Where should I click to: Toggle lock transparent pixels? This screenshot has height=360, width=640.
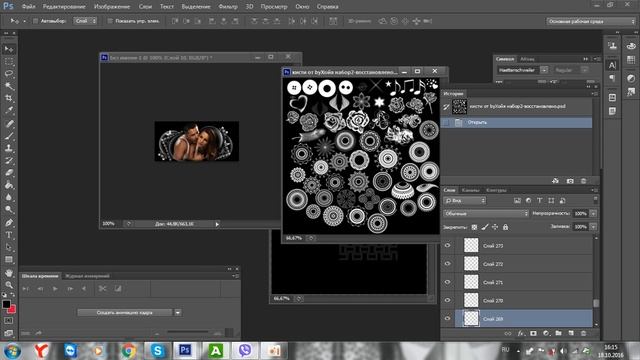(474, 227)
